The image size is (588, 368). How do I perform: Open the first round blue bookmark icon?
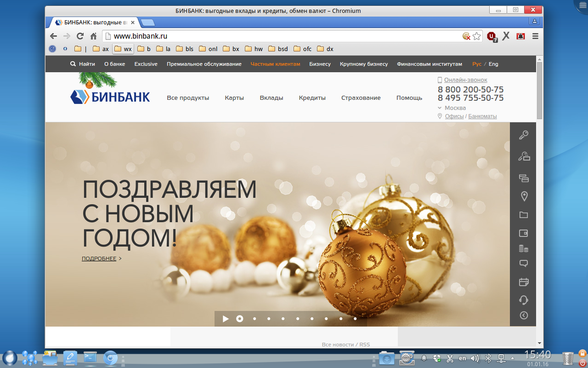coord(52,49)
